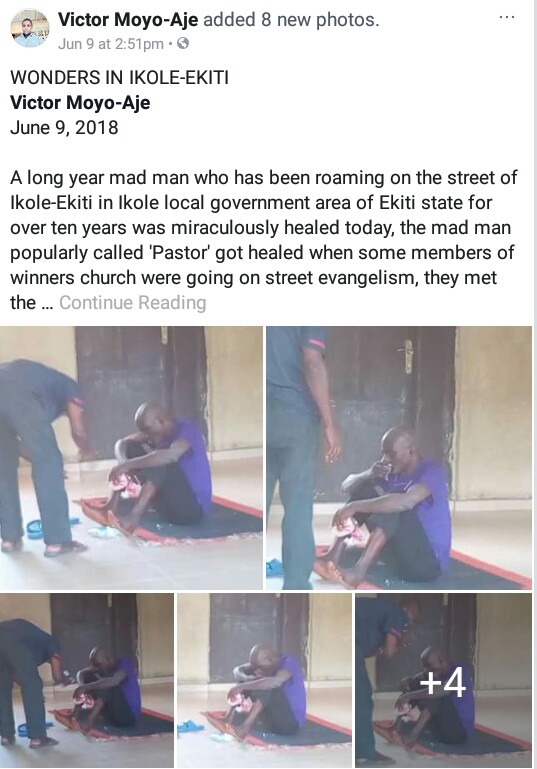Open bold Victor Moyo-Aje name in post body

[x=80, y=103]
